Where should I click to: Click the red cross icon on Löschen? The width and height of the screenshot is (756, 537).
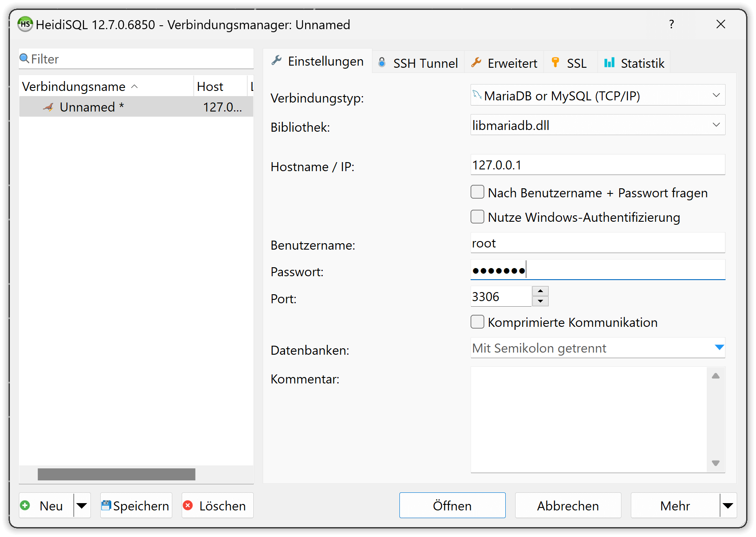(188, 505)
